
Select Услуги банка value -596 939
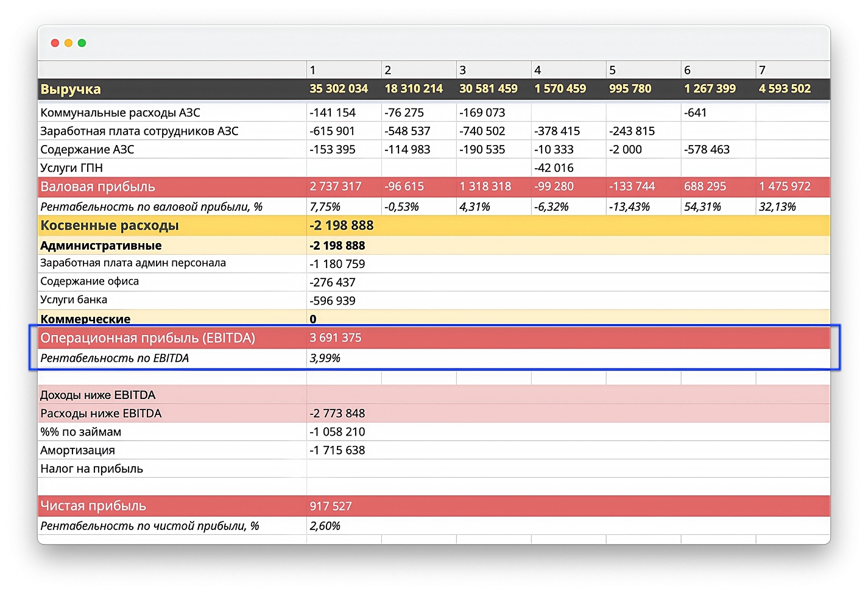333,301
